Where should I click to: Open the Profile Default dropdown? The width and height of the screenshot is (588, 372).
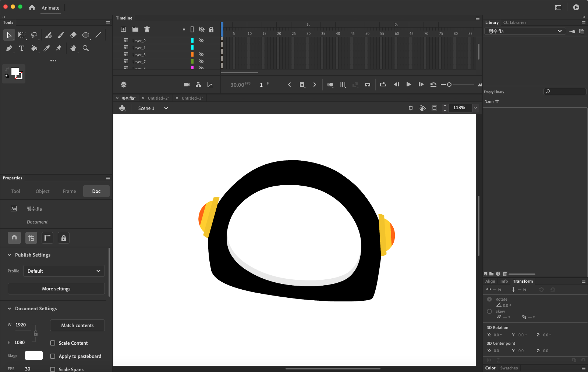(64, 271)
